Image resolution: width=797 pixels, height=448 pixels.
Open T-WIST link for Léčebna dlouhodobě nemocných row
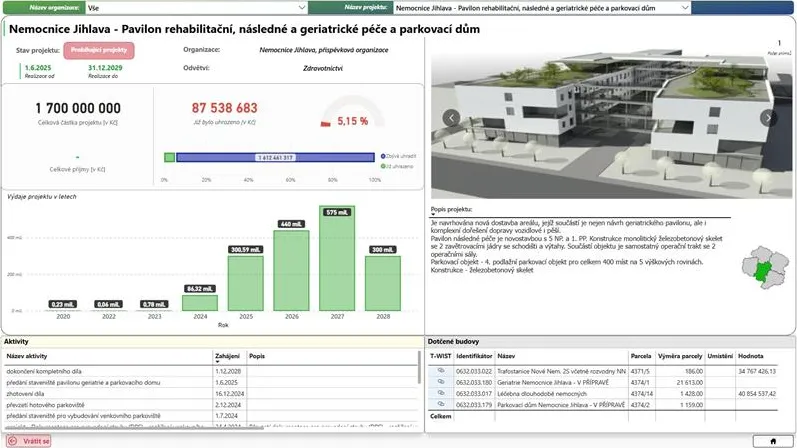pos(438,393)
